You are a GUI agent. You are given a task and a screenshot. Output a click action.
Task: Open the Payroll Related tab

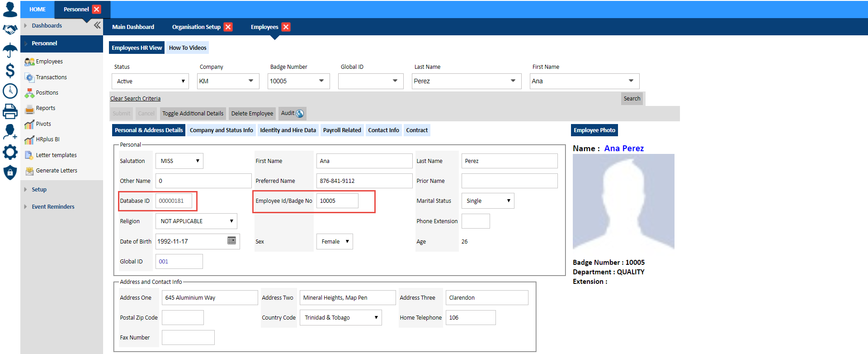point(342,130)
